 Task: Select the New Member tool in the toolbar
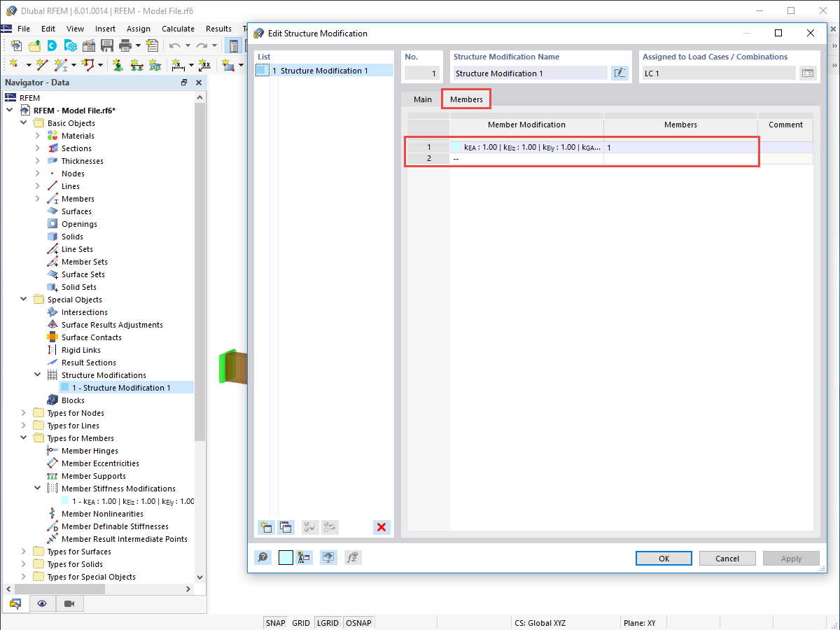click(x=62, y=64)
